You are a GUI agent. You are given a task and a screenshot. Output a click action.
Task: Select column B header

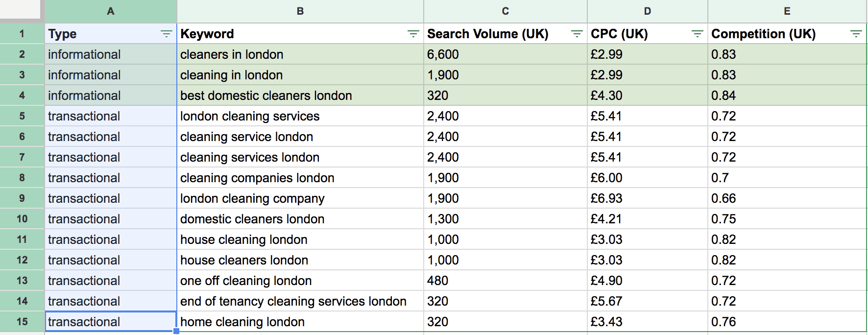click(300, 11)
